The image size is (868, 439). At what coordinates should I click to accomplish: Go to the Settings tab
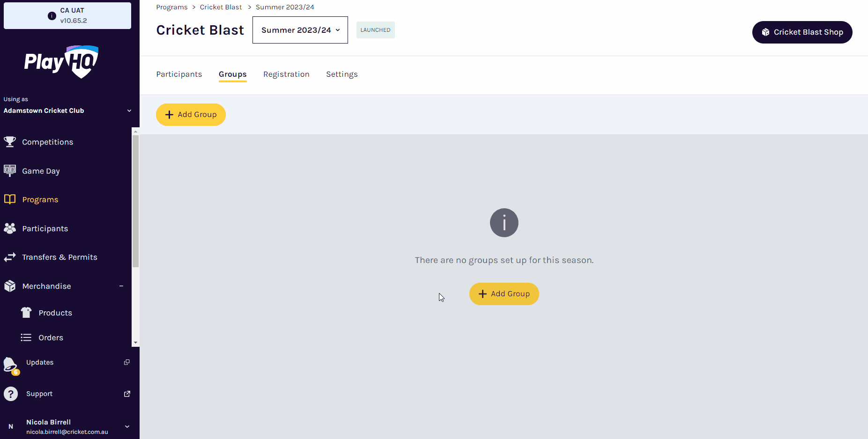(342, 74)
